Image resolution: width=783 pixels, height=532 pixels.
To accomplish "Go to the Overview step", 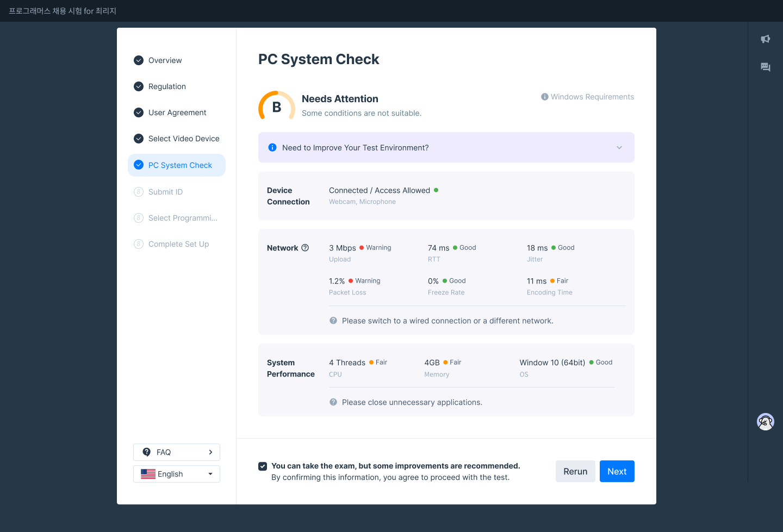I will (165, 60).
